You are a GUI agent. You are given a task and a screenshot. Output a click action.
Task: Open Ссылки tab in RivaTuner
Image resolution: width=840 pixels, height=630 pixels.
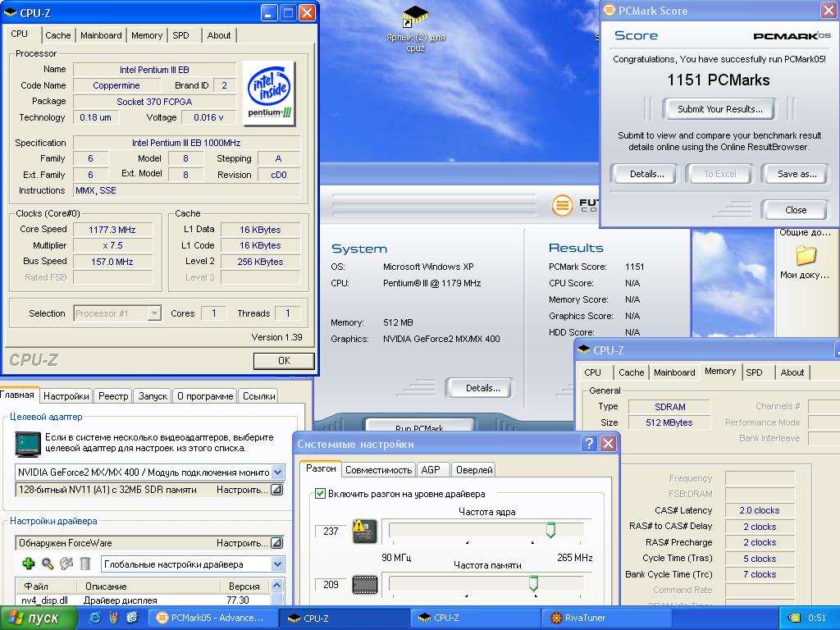tap(258, 396)
